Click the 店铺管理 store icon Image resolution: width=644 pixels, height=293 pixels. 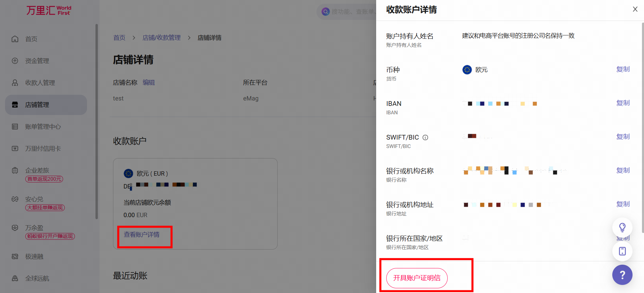pos(15,105)
